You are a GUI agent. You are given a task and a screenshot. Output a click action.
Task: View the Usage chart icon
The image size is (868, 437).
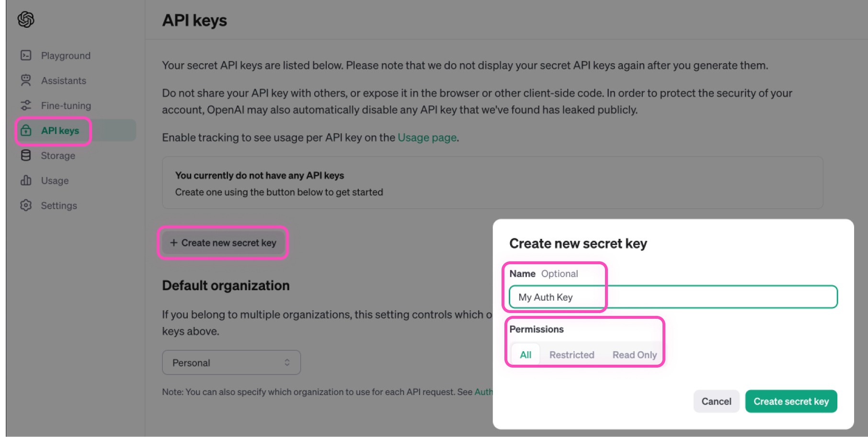[26, 180]
